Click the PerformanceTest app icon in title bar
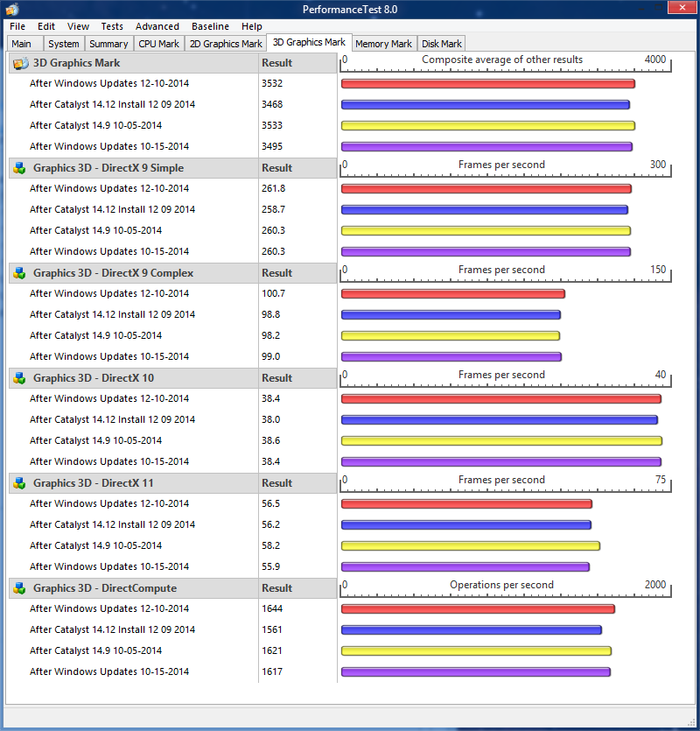Image resolution: width=700 pixels, height=731 pixels. coord(12,9)
